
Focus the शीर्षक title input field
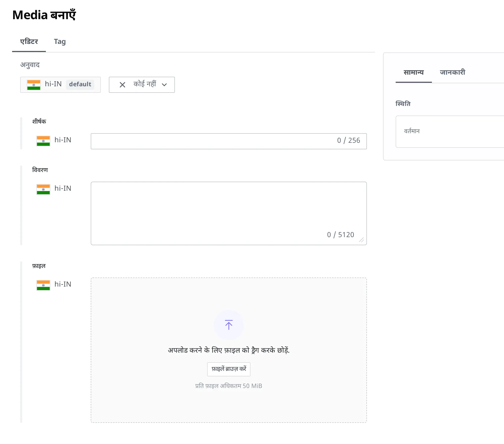click(x=229, y=141)
